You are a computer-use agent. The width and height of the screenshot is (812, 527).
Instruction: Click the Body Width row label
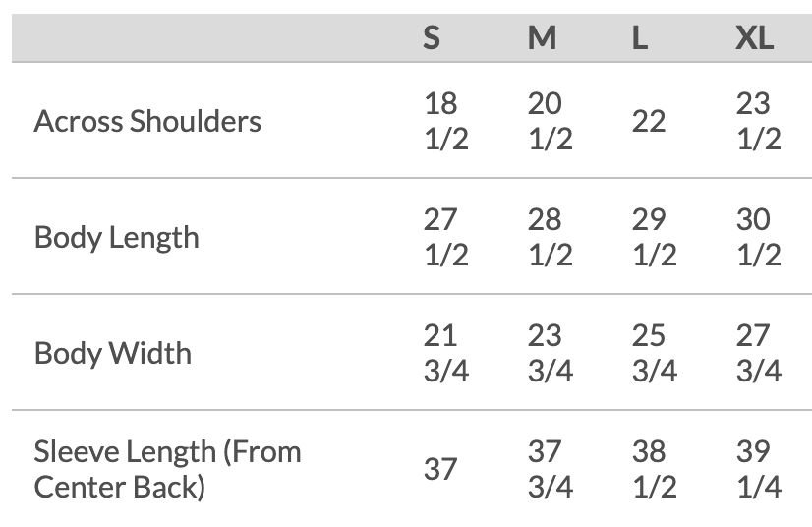(113, 353)
